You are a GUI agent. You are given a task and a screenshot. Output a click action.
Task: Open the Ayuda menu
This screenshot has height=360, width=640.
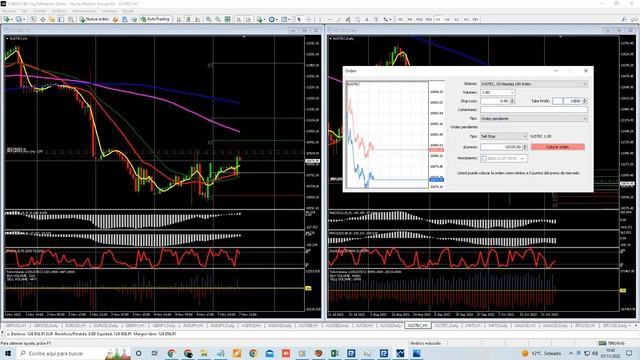pos(128,11)
